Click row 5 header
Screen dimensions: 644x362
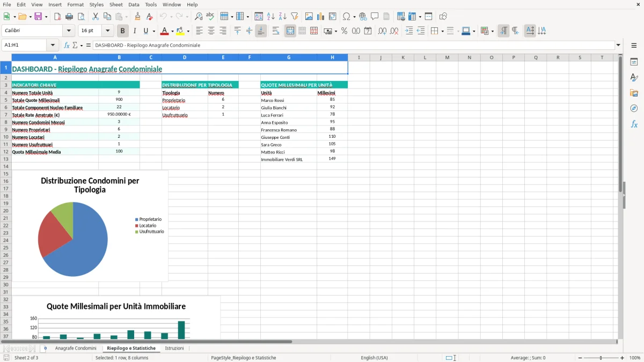(6, 100)
